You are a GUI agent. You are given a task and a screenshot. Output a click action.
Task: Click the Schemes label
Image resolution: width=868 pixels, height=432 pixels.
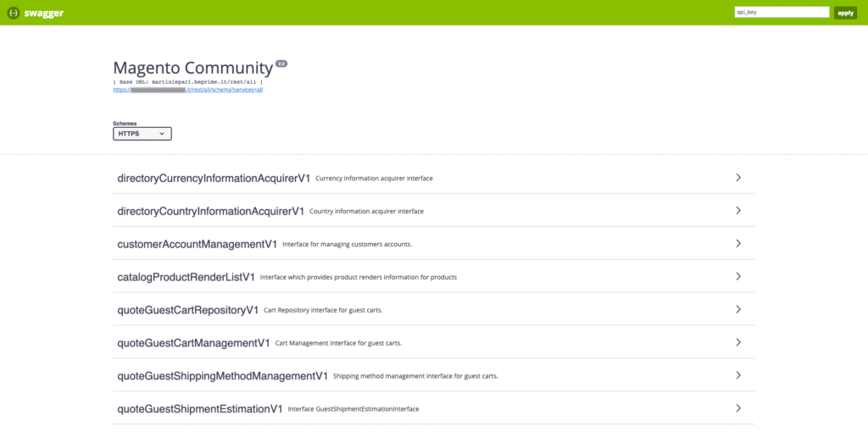tap(125, 124)
